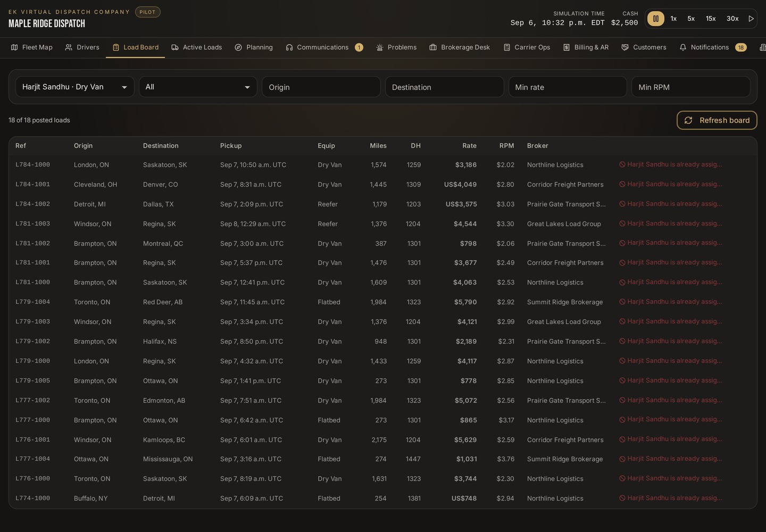Open Carrier Ops tab

[527, 47]
